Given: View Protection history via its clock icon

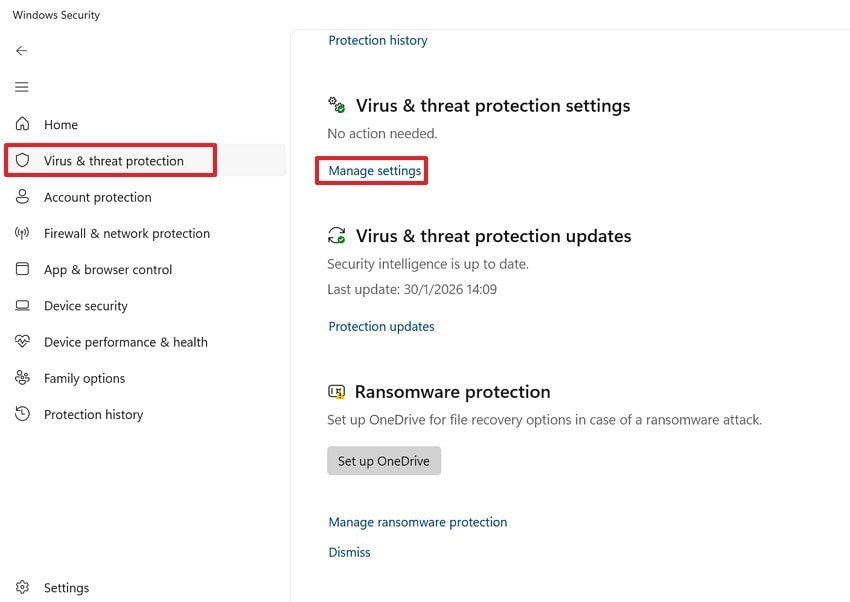Looking at the screenshot, I should [22, 414].
